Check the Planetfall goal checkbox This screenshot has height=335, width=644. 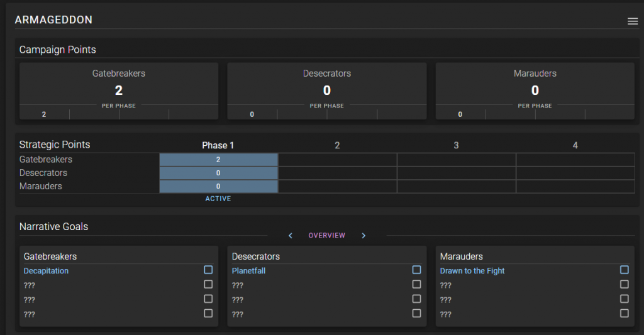(x=416, y=270)
